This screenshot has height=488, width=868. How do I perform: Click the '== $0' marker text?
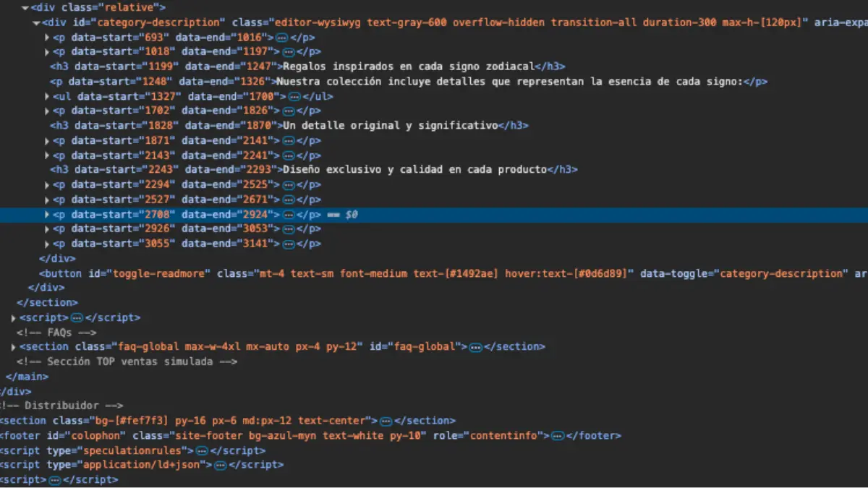[342, 215]
